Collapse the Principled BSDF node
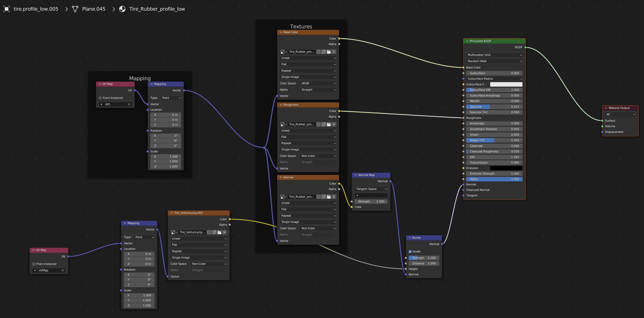This screenshot has width=644, height=318. pos(467,41)
